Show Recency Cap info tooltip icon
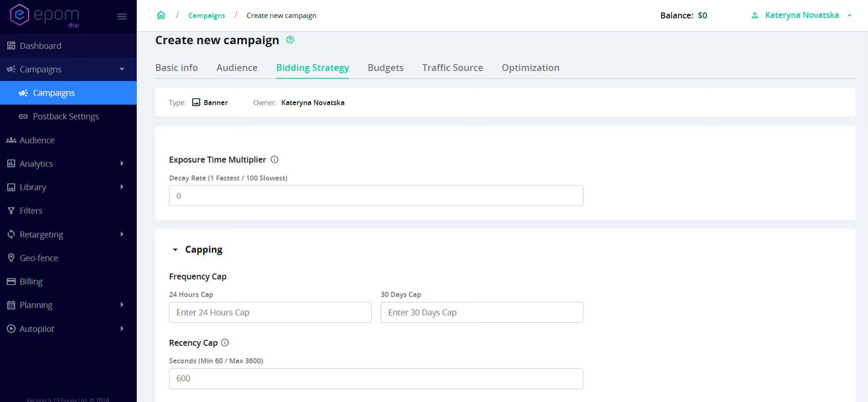This screenshot has width=868, height=402. pos(225,343)
